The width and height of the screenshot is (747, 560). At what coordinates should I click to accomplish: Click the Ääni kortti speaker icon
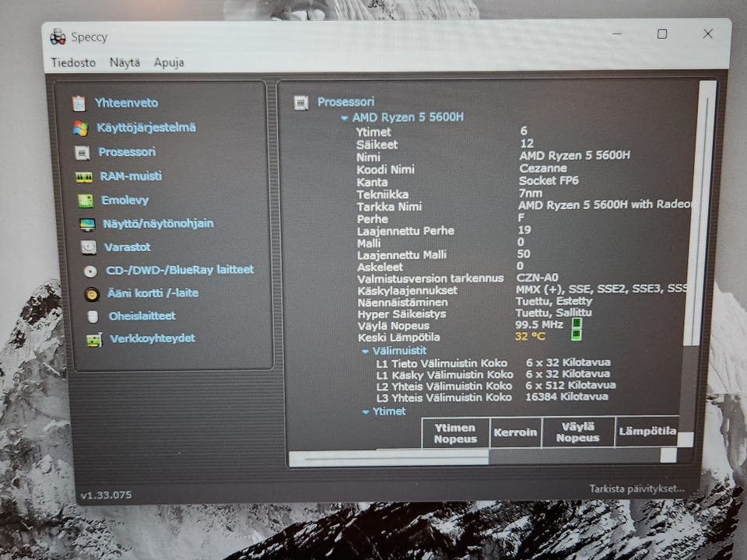[92, 294]
